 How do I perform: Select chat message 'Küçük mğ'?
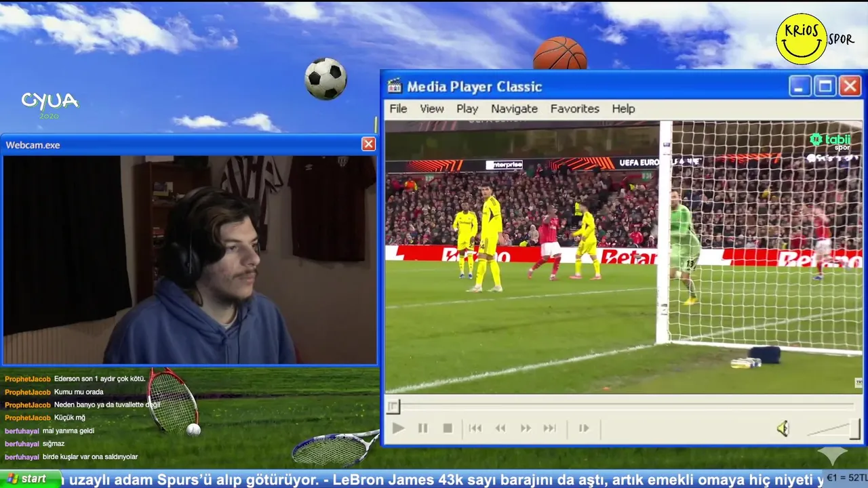pyautogui.click(x=70, y=418)
